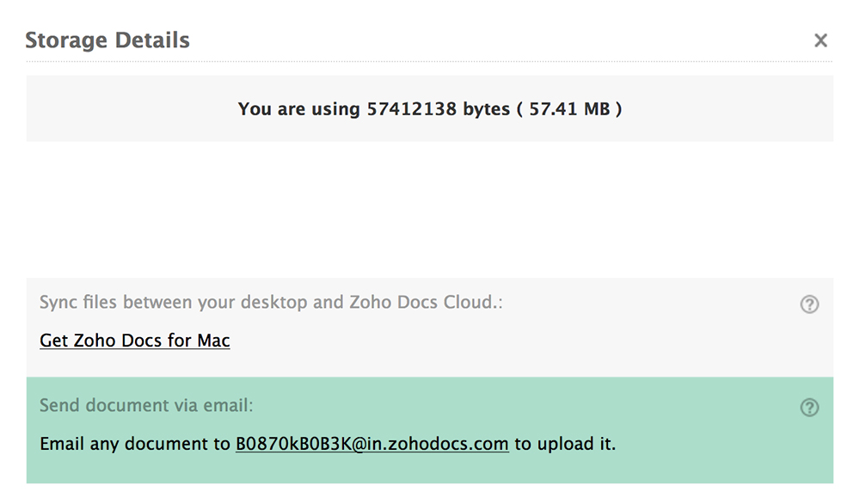
Task: Open help for the desktop sync section
Action: tap(809, 304)
